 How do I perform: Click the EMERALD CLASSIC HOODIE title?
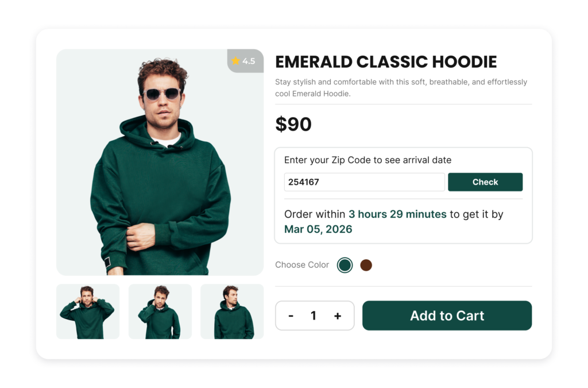[386, 62]
